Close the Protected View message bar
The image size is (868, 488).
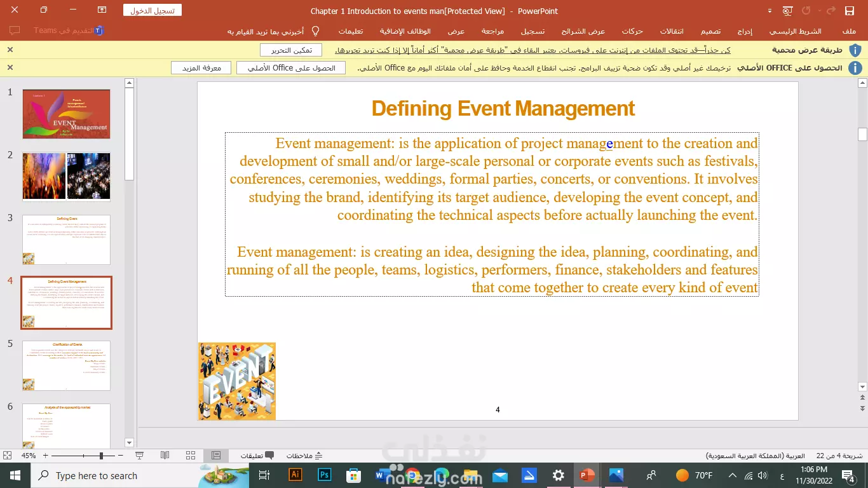click(10, 50)
